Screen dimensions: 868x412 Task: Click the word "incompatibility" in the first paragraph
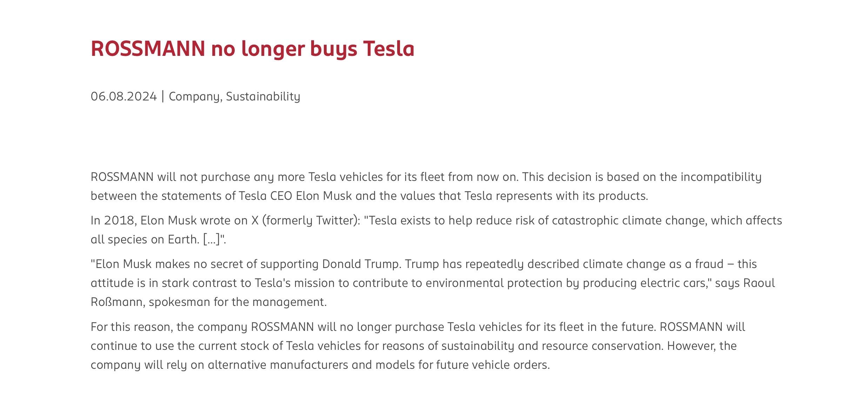point(721,177)
